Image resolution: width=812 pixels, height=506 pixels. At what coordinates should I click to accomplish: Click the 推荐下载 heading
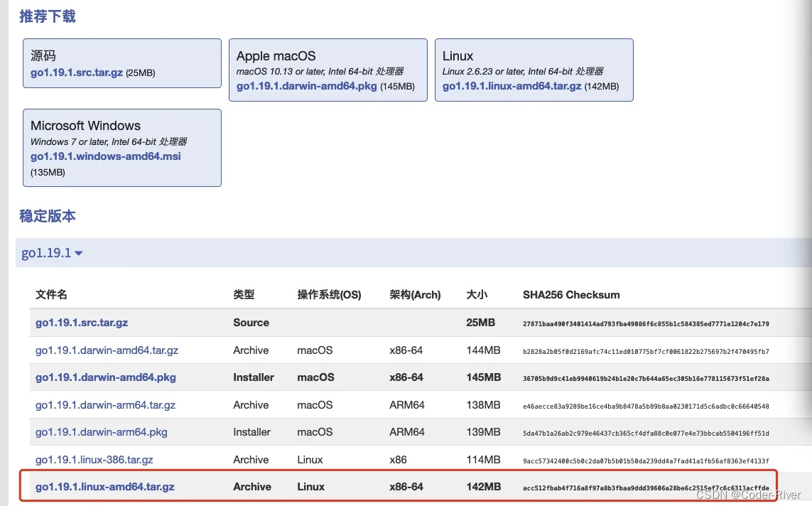point(48,16)
